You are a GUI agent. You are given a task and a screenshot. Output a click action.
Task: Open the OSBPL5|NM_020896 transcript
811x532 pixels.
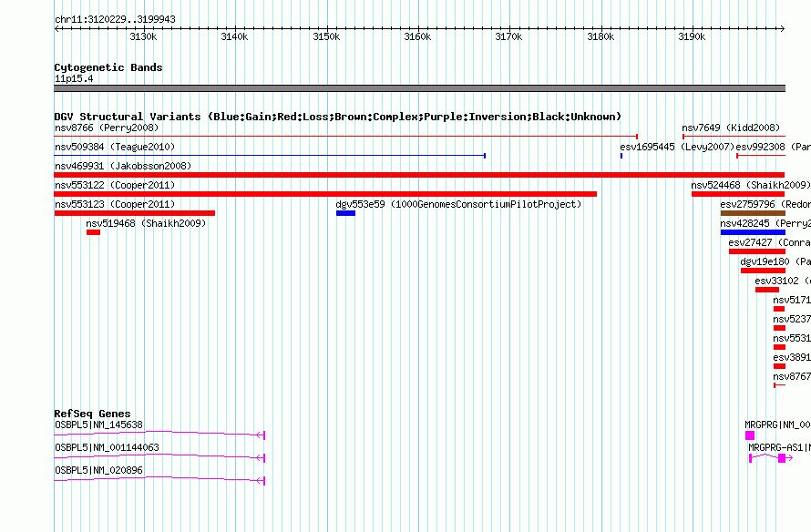[159, 480]
